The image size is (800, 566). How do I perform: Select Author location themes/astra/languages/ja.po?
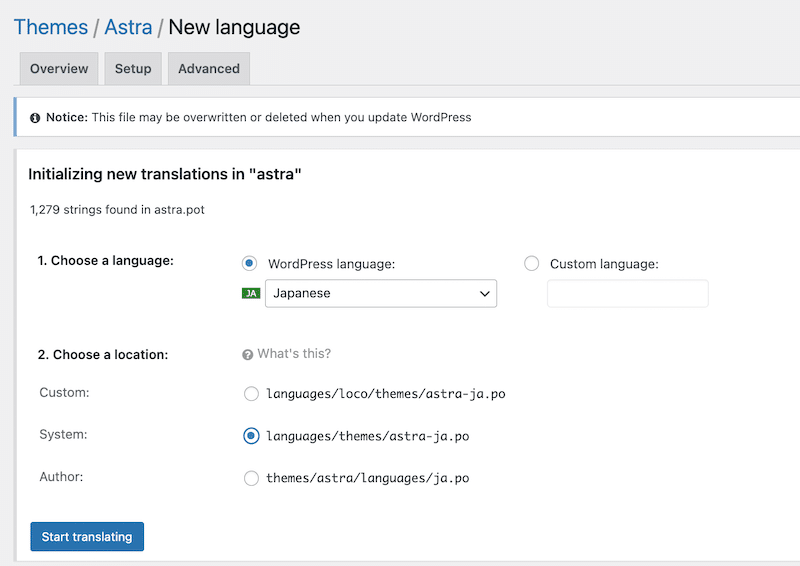pos(251,478)
